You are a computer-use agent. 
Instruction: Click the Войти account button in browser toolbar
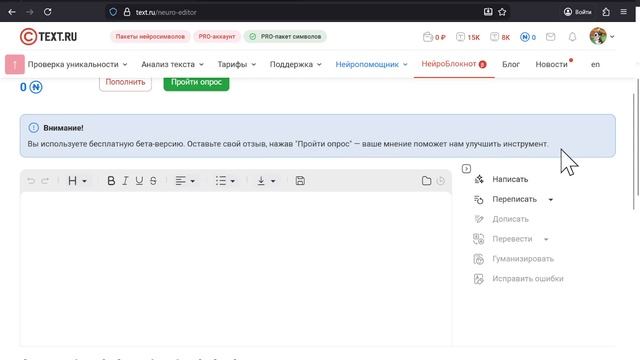578,12
